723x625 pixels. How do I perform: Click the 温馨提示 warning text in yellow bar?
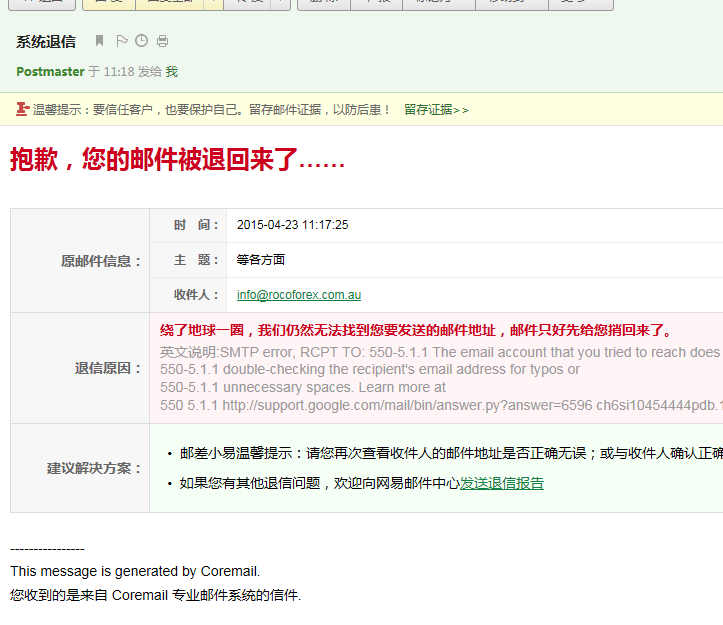(212, 110)
